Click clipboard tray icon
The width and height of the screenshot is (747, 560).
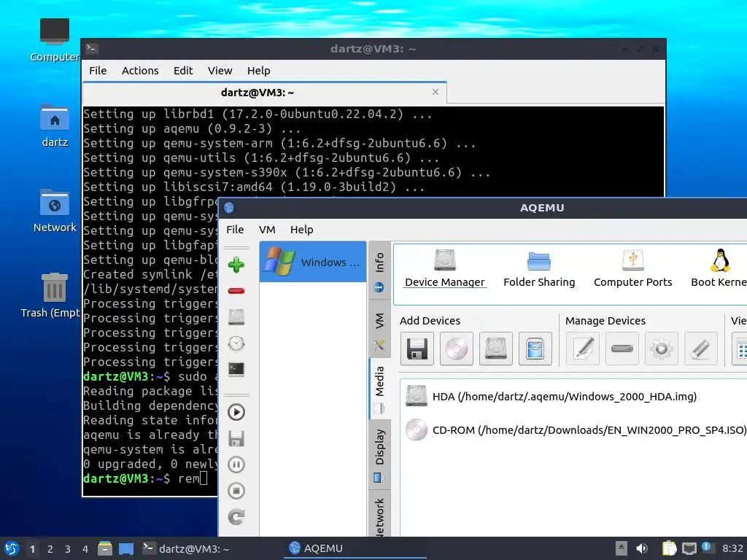coord(670,548)
